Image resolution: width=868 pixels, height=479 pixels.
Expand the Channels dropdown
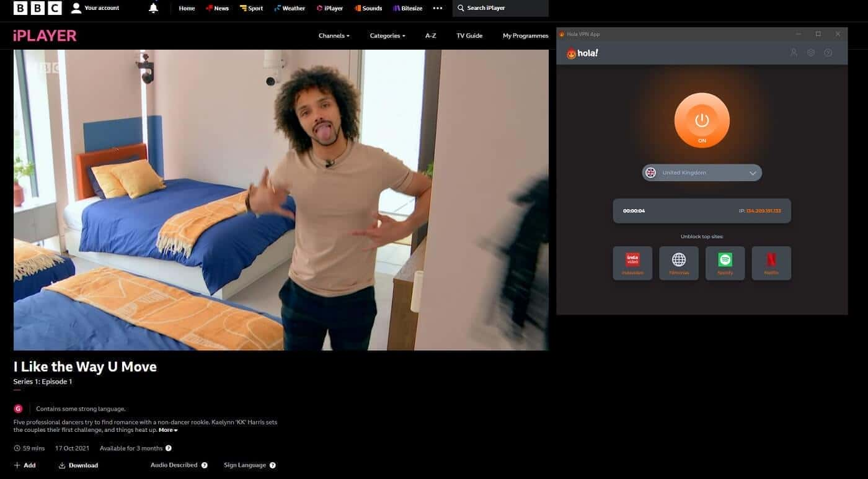[x=334, y=35]
